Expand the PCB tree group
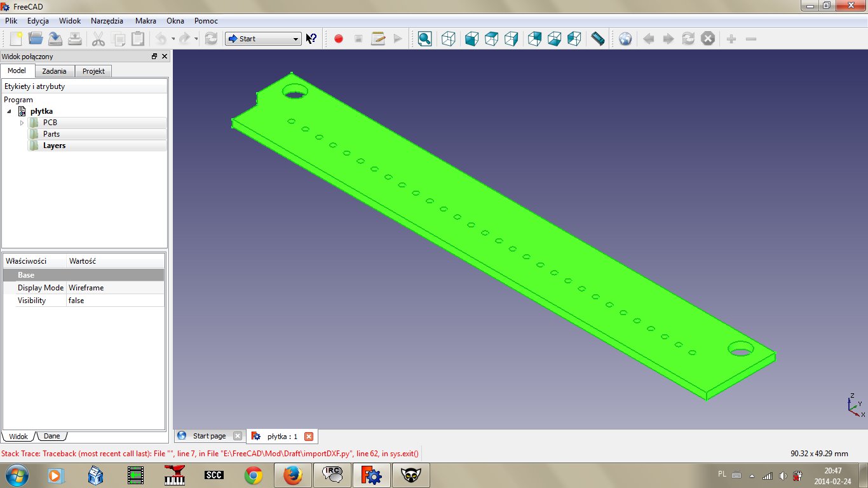This screenshot has height=488, width=868. pyautogui.click(x=22, y=123)
